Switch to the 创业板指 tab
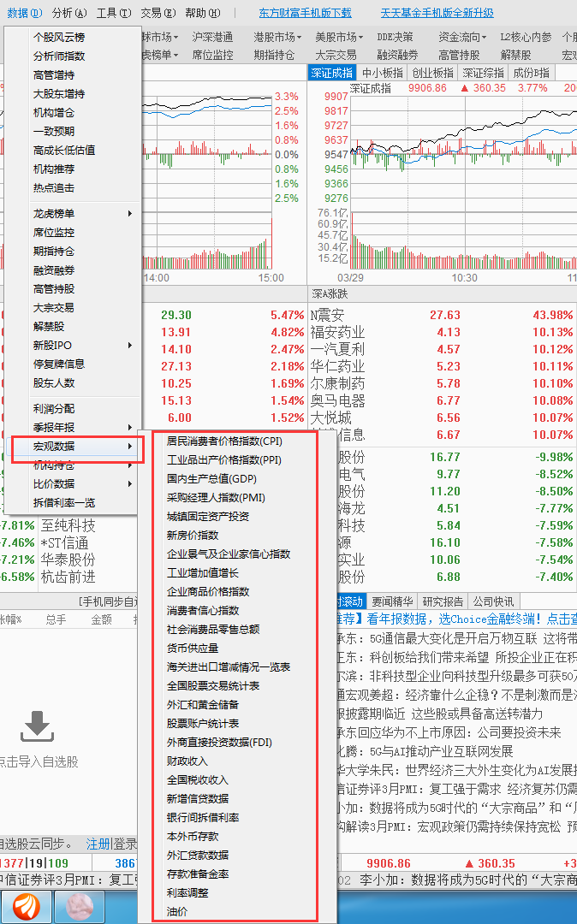Screen dimensions: 577x924 click(x=432, y=73)
